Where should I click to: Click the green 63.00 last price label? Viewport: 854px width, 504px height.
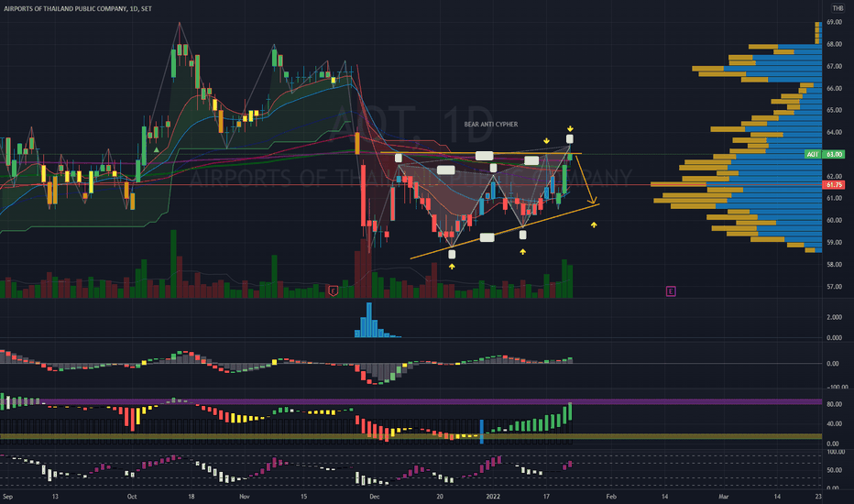[x=835, y=154]
